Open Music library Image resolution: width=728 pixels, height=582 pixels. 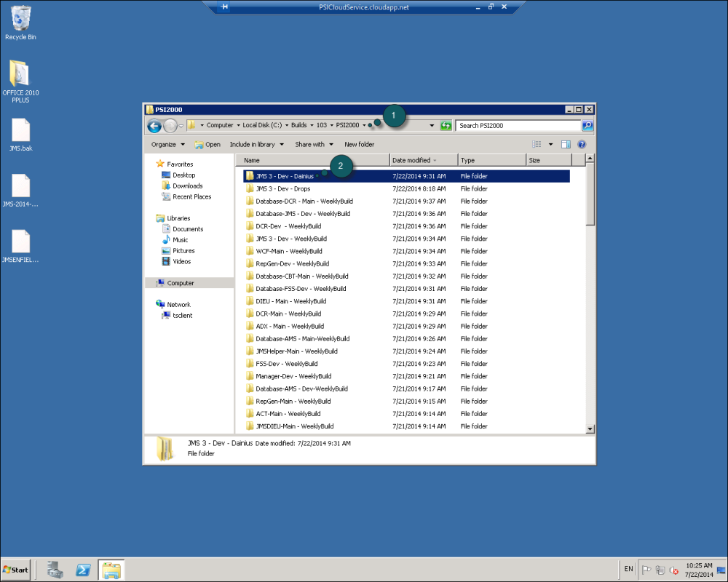tap(180, 240)
